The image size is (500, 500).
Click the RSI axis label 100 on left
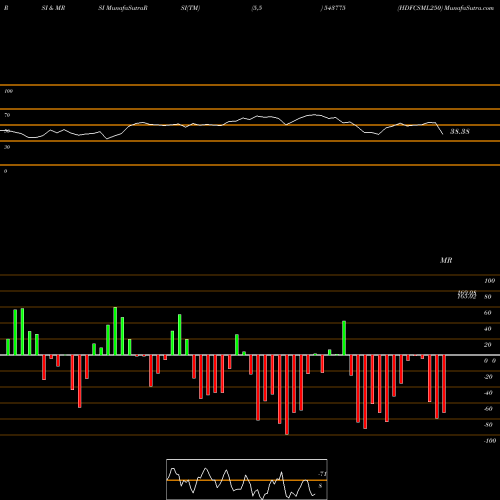tap(8, 91)
